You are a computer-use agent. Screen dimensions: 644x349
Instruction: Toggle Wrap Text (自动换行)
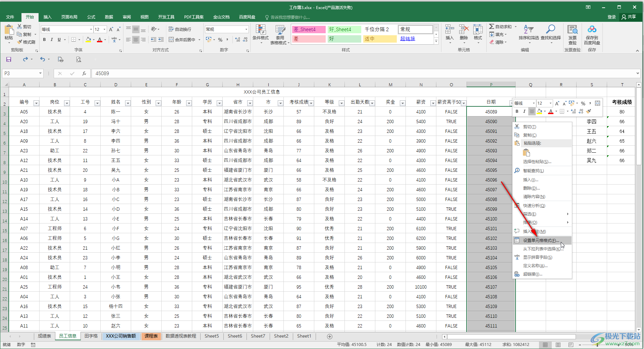pos(180,30)
